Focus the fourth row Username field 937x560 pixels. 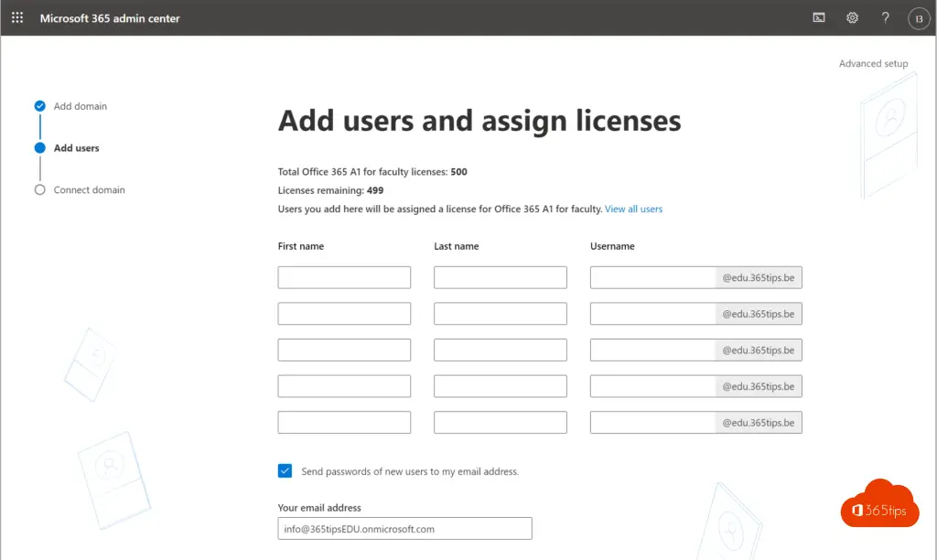click(653, 386)
